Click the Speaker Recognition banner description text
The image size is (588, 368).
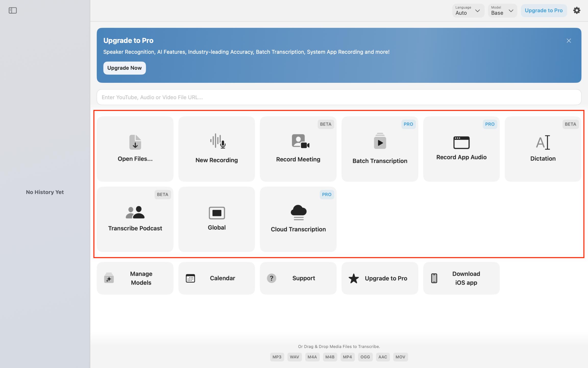pyautogui.click(x=246, y=52)
